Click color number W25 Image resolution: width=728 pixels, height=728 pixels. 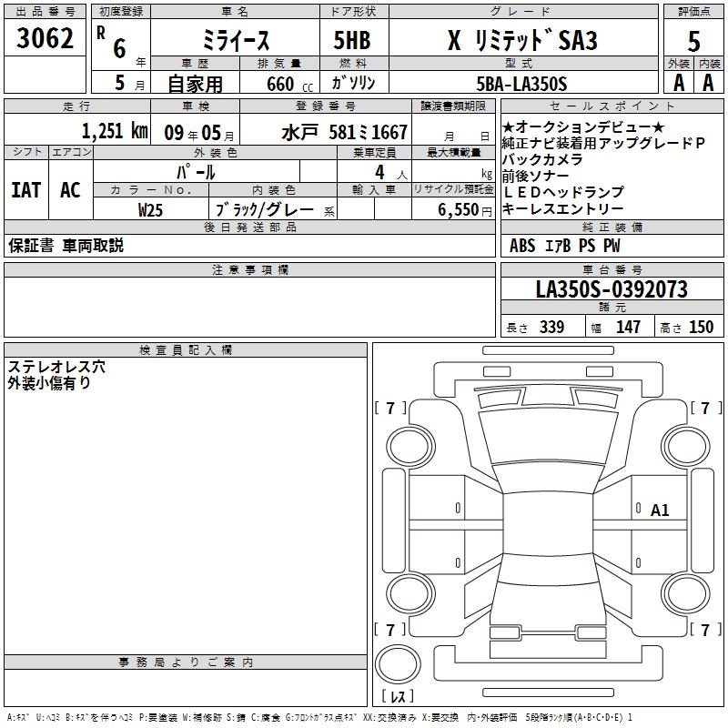[x=150, y=210]
